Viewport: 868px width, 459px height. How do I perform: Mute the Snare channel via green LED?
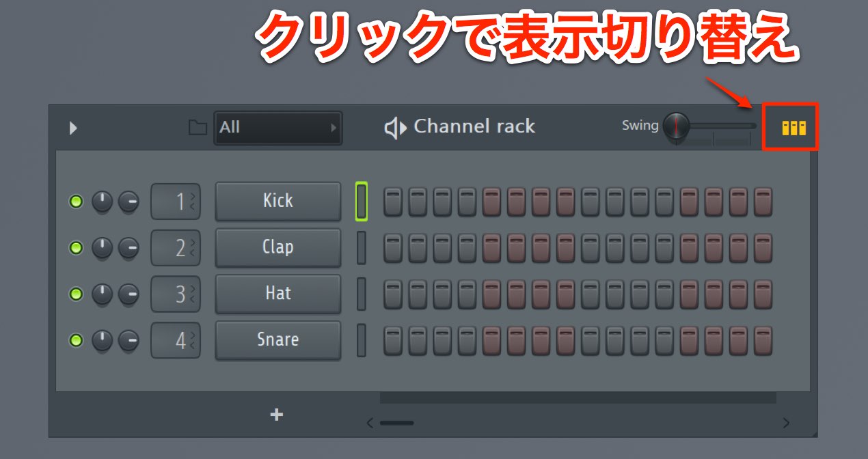[x=76, y=340]
